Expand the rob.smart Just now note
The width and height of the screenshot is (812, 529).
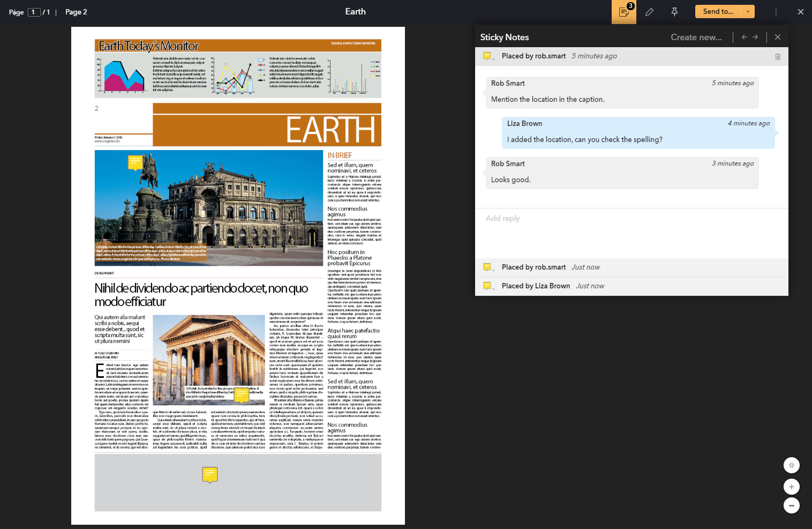pyautogui.click(x=488, y=267)
